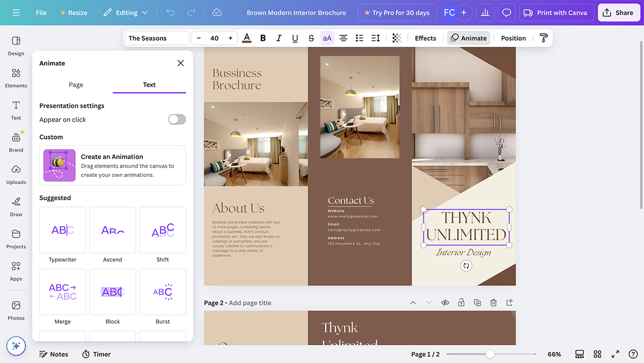The height and width of the screenshot is (363, 644).
Task: Apply strikethrough to selected text
Action: pos(311,38)
